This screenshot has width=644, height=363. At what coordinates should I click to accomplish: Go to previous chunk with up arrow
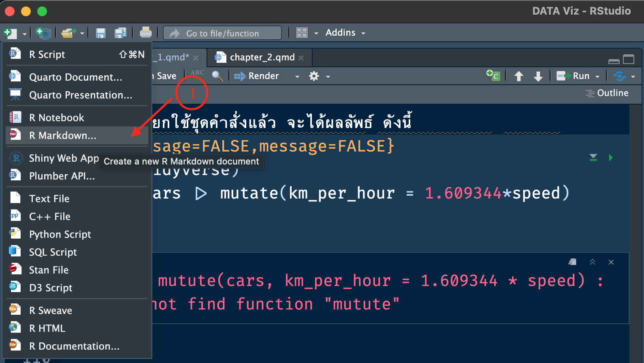(518, 76)
